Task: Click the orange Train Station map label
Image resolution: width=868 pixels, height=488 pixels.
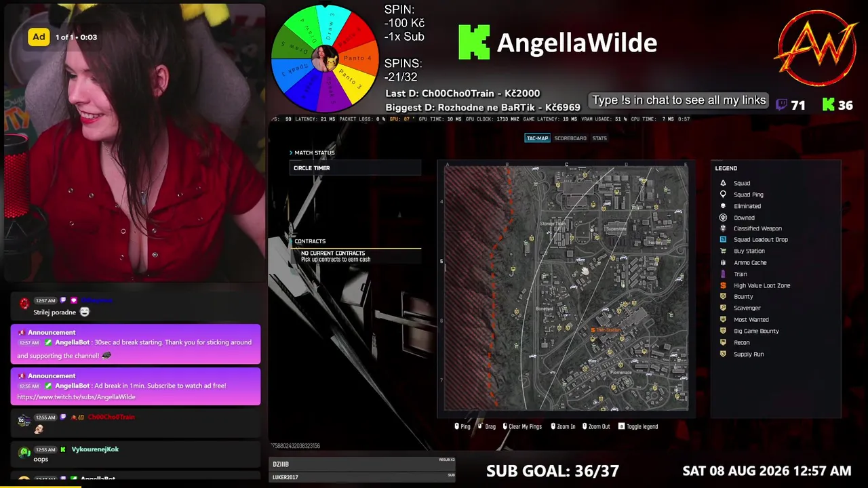Action: click(x=606, y=330)
